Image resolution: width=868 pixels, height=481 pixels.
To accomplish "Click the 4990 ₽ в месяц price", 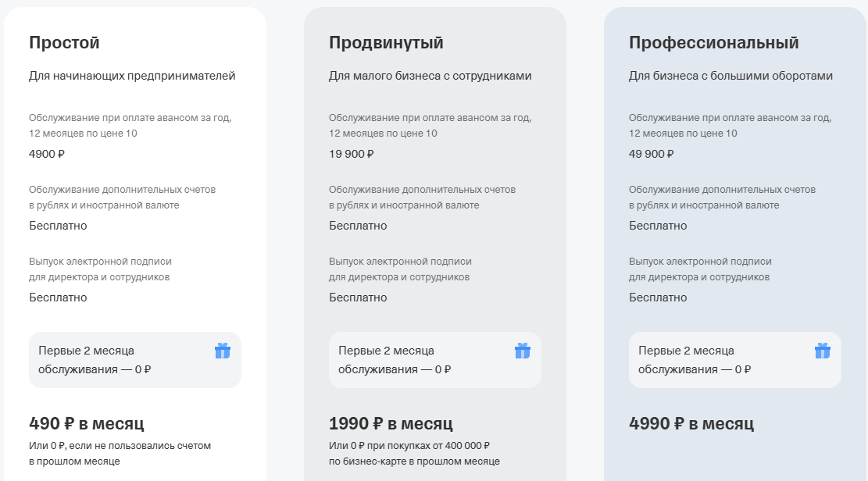I will point(691,423).
